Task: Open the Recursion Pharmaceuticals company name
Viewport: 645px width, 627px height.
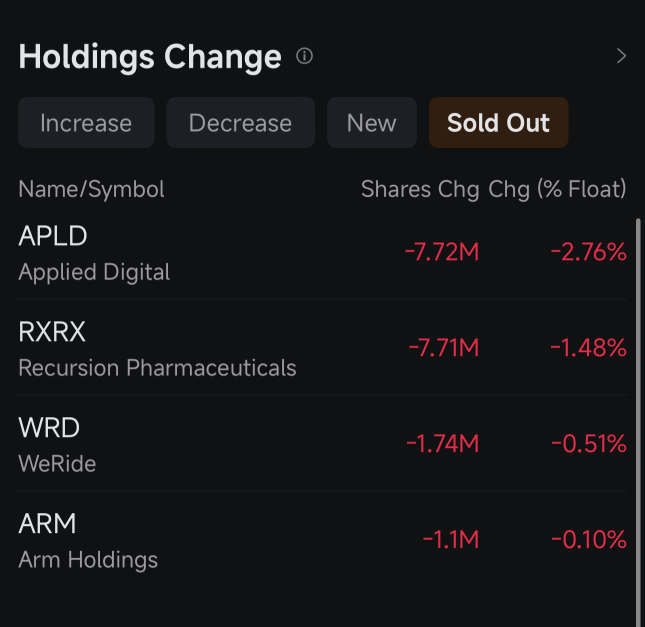Action: [157, 368]
